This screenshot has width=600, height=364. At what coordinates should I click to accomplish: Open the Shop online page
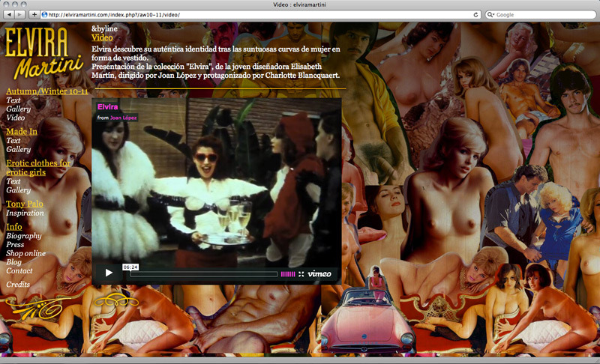pyautogui.click(x=25, y=253)
